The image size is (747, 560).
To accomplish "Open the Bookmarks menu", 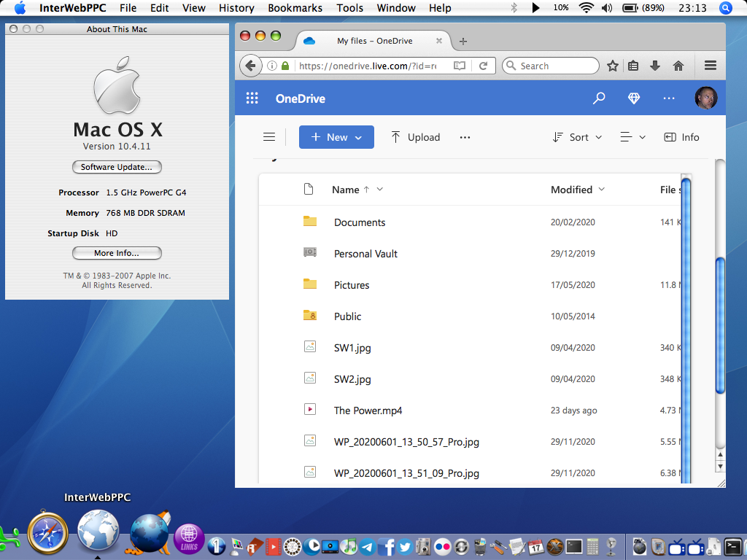I will click(x=295, y=8).
